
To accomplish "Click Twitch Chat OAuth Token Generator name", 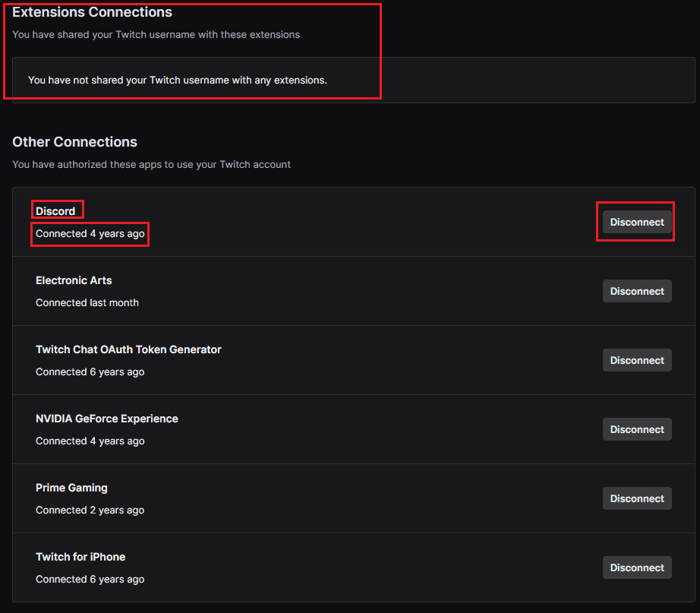I will click(x=128, y=349).
